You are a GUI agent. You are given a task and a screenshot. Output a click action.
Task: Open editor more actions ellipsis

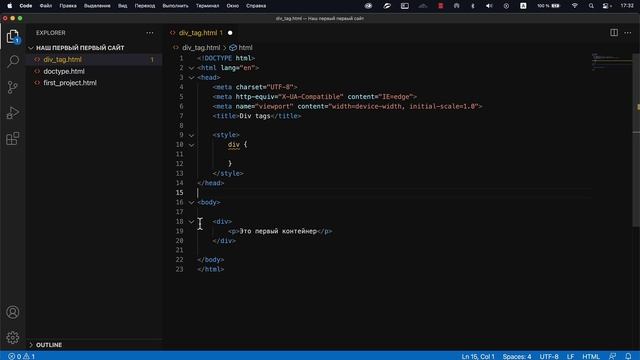click(x=628, y=33)
